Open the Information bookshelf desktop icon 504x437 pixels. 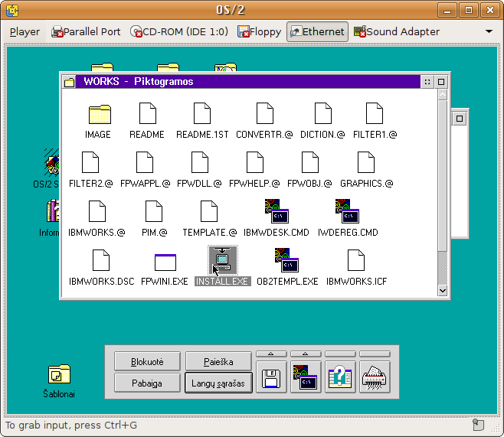53,210
